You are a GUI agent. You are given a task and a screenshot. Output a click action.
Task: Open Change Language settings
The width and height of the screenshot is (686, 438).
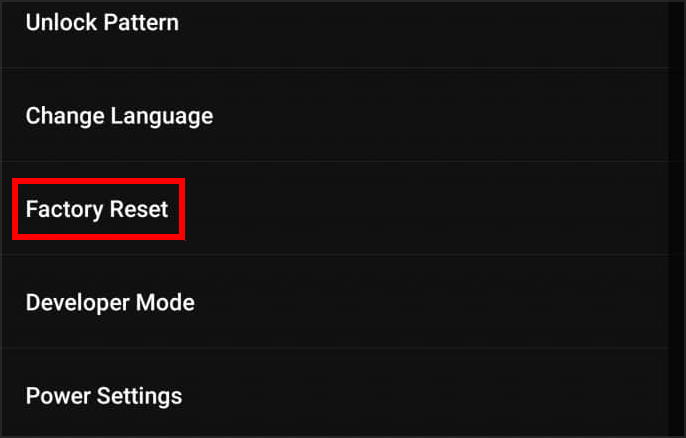pyautogui.click(x=119, y=116)
